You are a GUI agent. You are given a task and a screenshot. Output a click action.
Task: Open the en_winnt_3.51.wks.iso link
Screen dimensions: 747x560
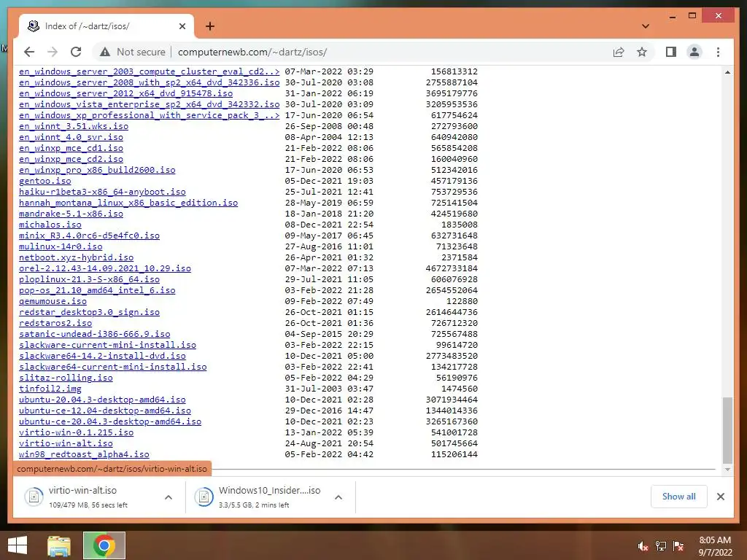(x=74, y=126)
